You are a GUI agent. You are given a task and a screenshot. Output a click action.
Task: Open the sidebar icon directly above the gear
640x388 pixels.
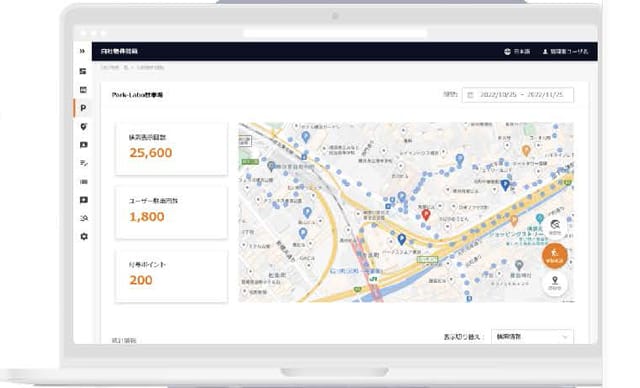[84, 218]
